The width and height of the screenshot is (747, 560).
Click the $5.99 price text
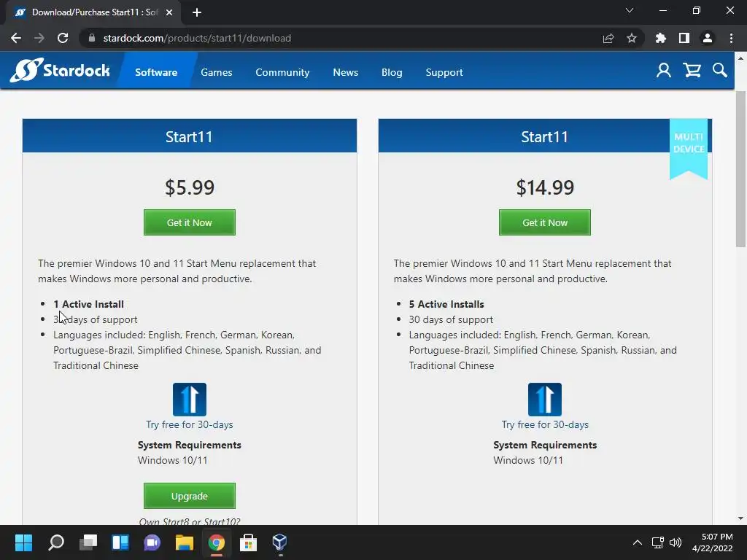pyautogui.click(x=190, y=187)
